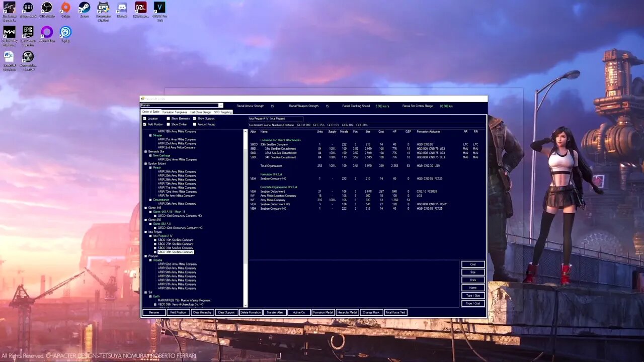Viewport: 644px width, 362px height.
Task: Toggle the Field Position checkbox
Action: 145,124
